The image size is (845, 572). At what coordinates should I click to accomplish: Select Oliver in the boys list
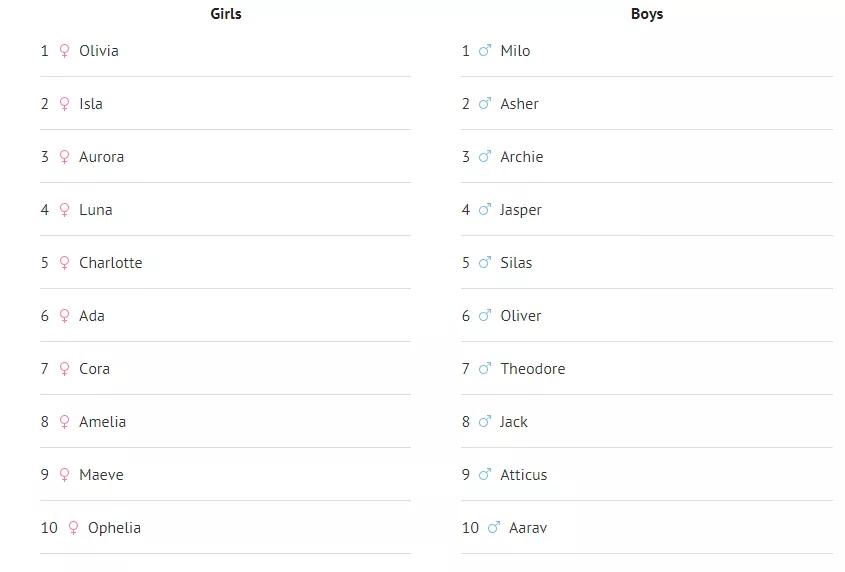(x=521, y=316)
